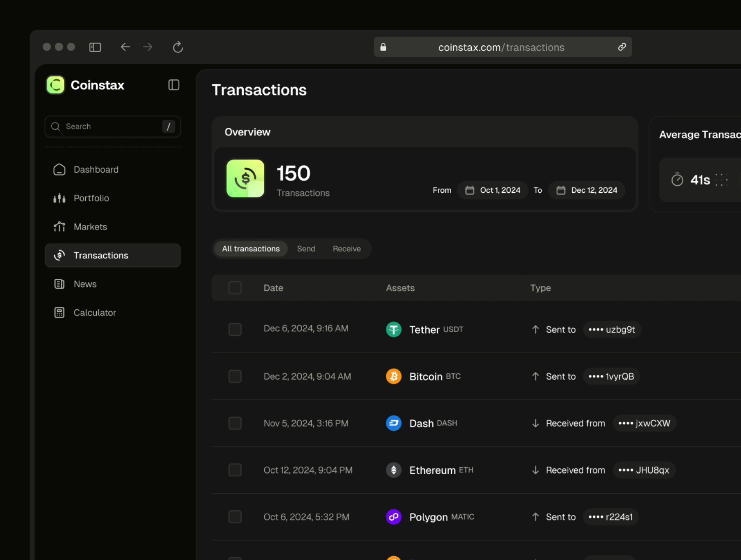Switch to the Receive tab

click(347, 249)
